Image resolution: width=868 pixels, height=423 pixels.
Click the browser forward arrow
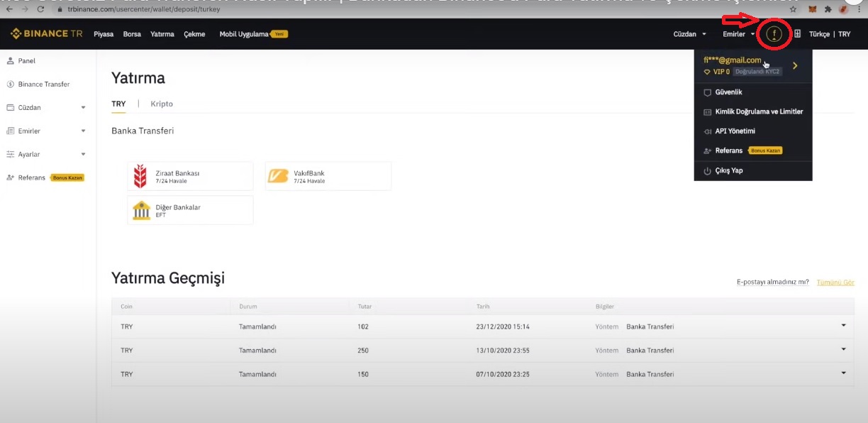[x=25, y=9]
